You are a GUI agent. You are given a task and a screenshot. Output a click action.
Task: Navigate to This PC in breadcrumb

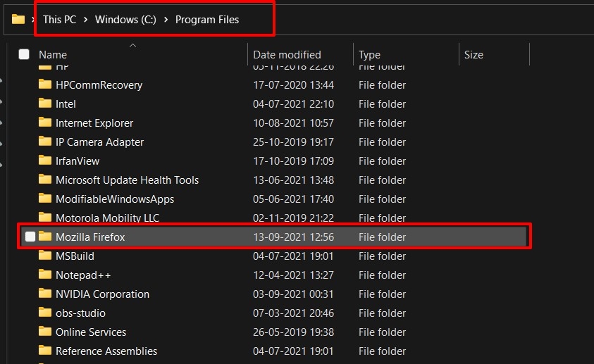(59, 20)
